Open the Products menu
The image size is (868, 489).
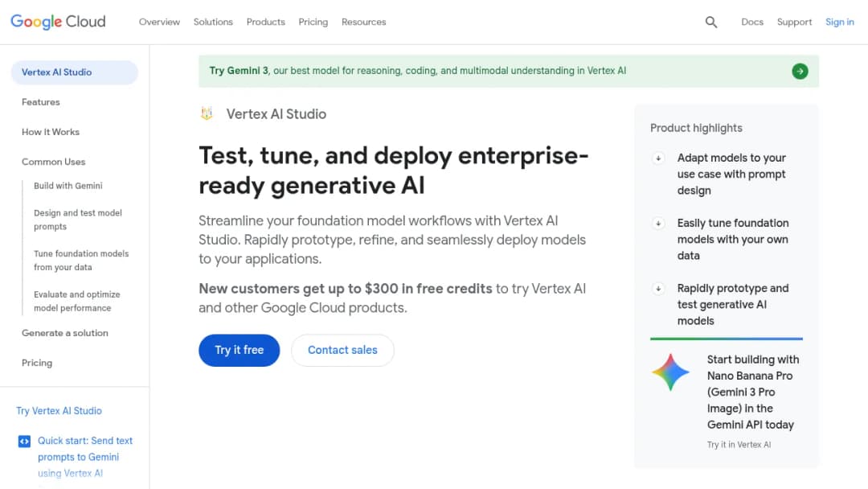[266, 23]
